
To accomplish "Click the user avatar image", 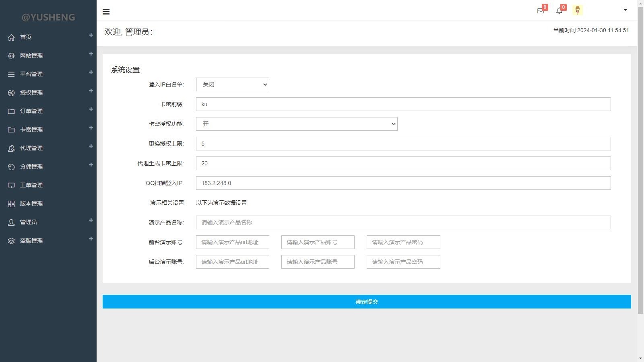I will 578,10.
